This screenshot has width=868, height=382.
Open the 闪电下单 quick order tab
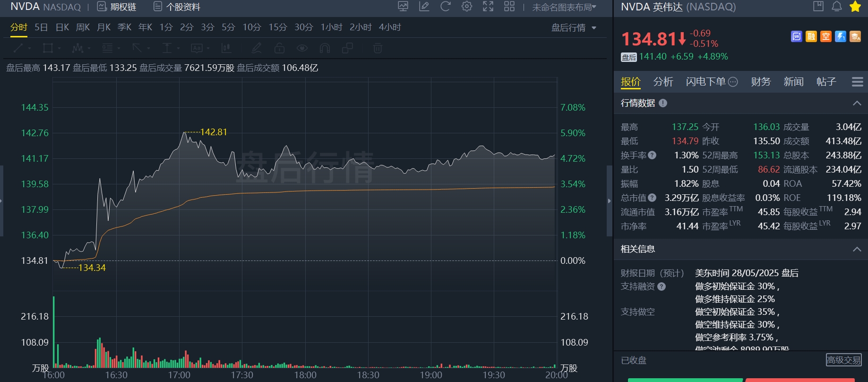[x=705, y=82]
